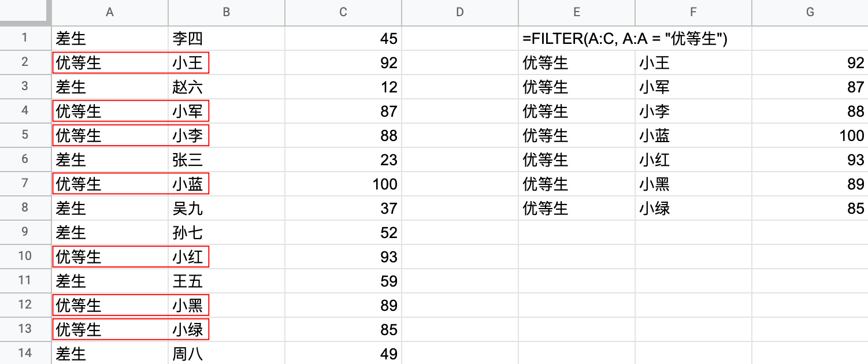Select cell containing 周八

tap(227, 352)
